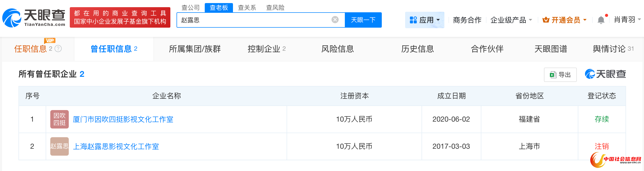
Task: Open 厦门市因吹四挺影视文化工作室 link
Action: point(123,119)
